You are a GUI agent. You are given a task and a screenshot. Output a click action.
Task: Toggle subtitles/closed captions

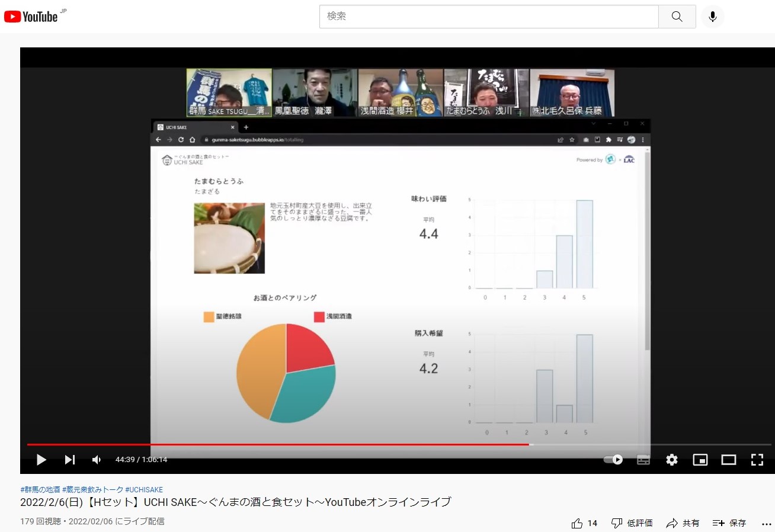(643, 460)
